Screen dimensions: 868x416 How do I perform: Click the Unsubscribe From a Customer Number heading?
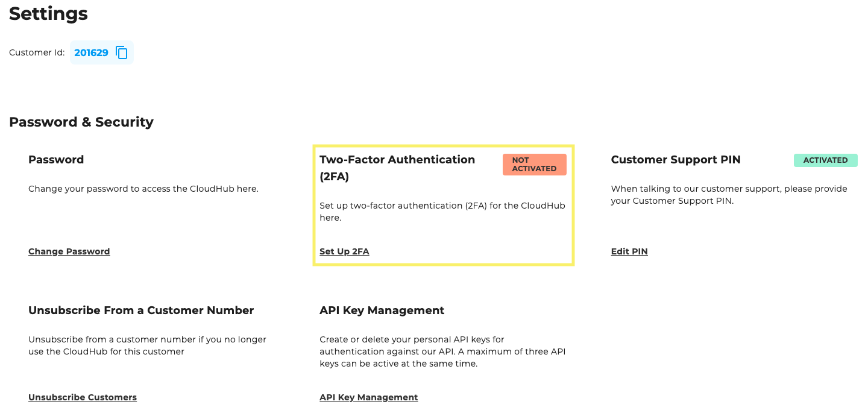(x=140, y=310)
